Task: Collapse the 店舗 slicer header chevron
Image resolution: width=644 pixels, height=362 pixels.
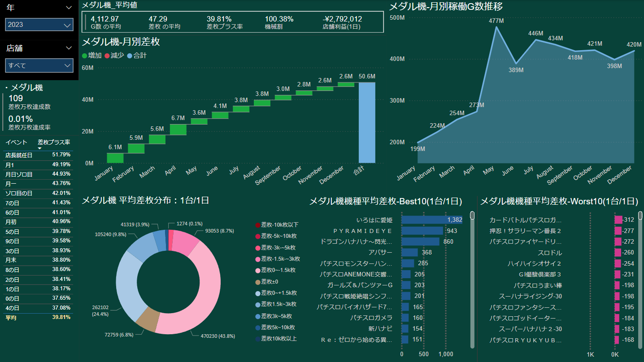Action: 69,48
